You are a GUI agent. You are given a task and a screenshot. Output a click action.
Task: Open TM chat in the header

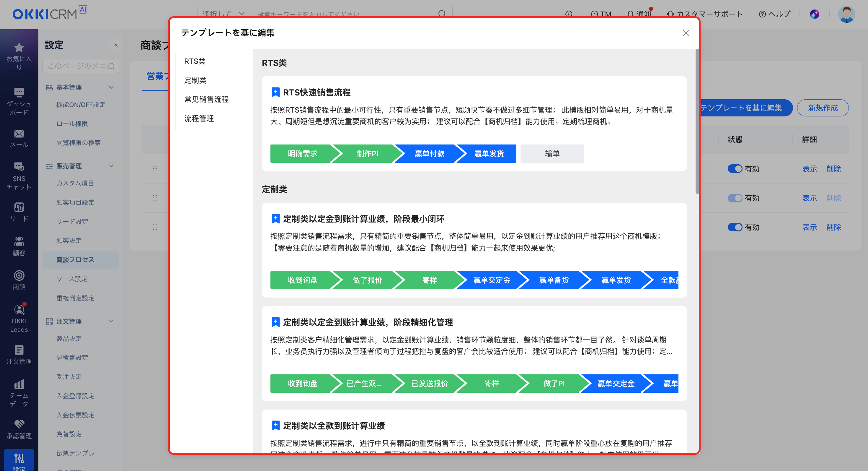601,14
